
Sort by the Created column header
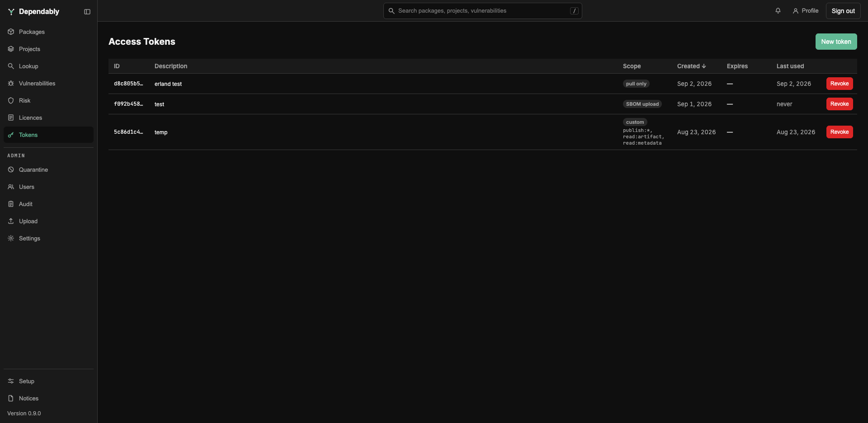click(x=691, y=66)
